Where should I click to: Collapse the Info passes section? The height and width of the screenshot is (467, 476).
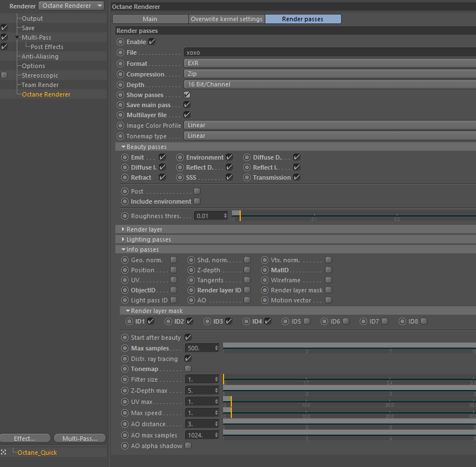[123, 249]
